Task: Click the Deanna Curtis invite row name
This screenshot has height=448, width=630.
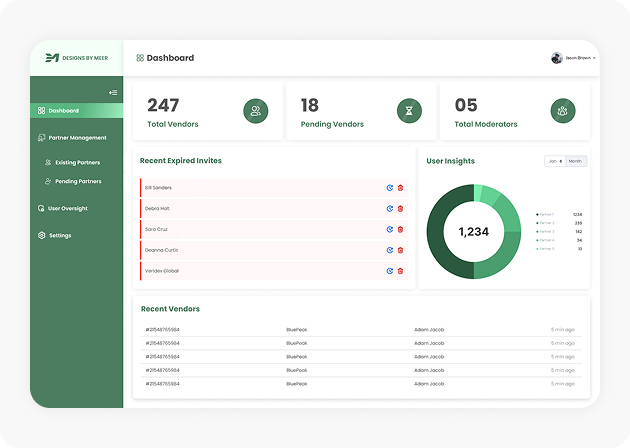Action: point(162,250)
